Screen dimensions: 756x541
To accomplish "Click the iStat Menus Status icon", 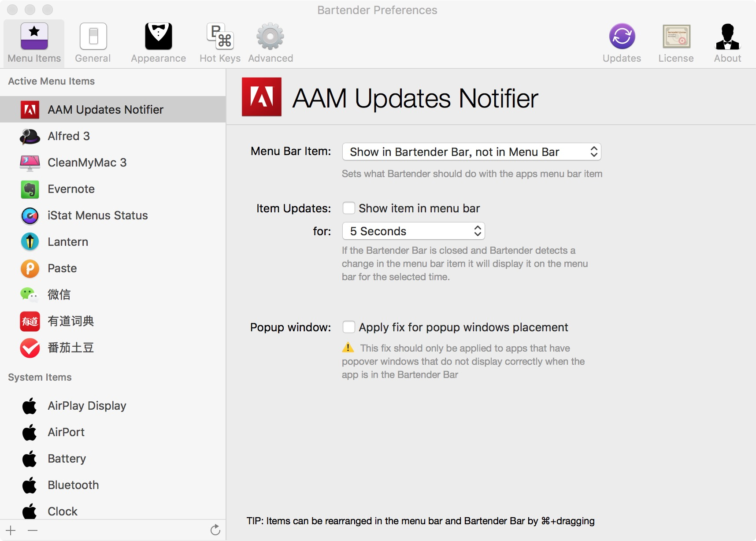I will [x=30, y=215].
